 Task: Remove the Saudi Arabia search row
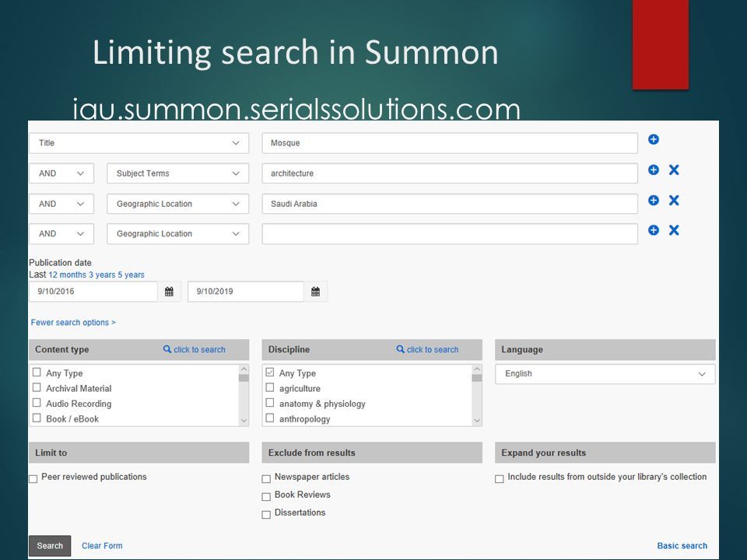tap(674, 201)
